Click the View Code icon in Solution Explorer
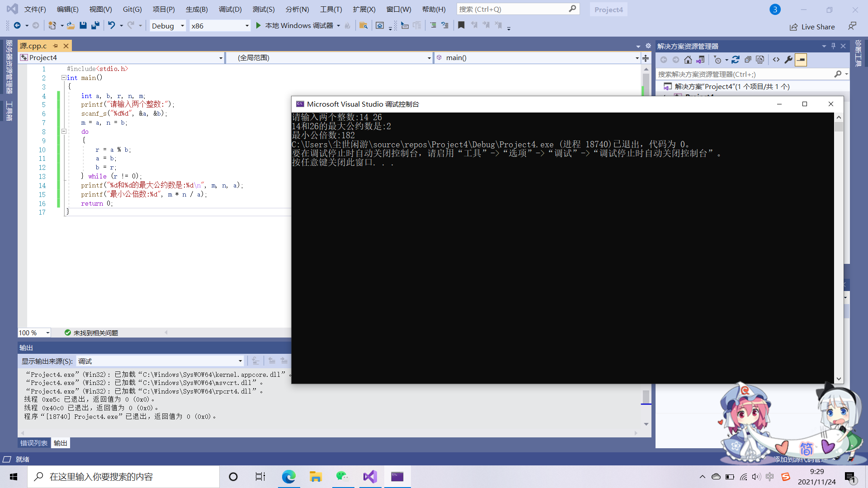Image resolution: width=868 pixels, height=488 pixels. point(776,60)
